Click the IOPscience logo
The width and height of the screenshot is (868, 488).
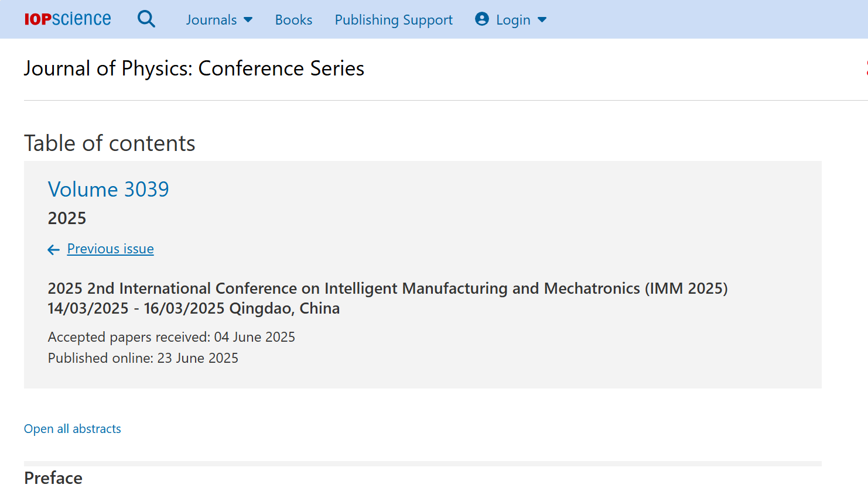(x=67, y=19)
